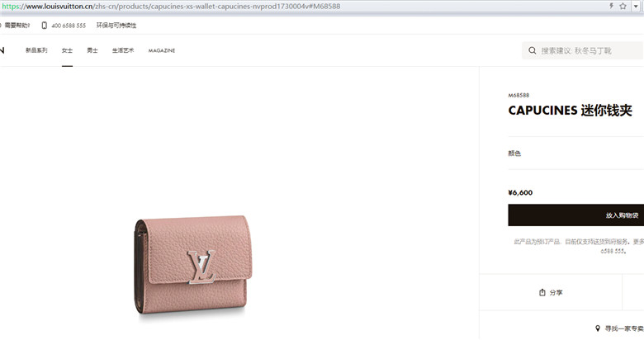Click the 分享 share label
This screenshot has width=644, height=340.
pyautogui.click(x=556, y=292)
